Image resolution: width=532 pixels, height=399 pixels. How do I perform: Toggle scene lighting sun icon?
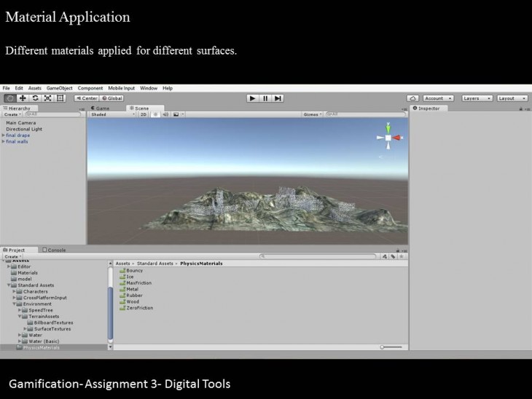point(154,114)
